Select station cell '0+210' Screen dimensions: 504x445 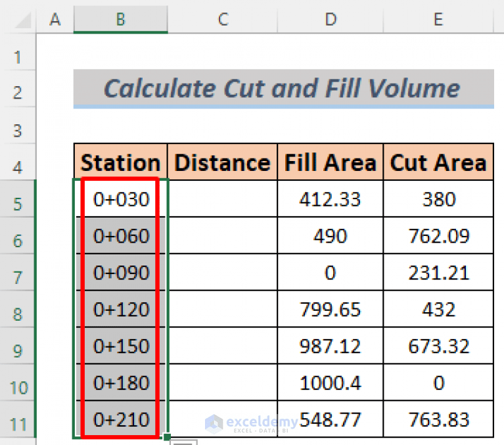120,419
